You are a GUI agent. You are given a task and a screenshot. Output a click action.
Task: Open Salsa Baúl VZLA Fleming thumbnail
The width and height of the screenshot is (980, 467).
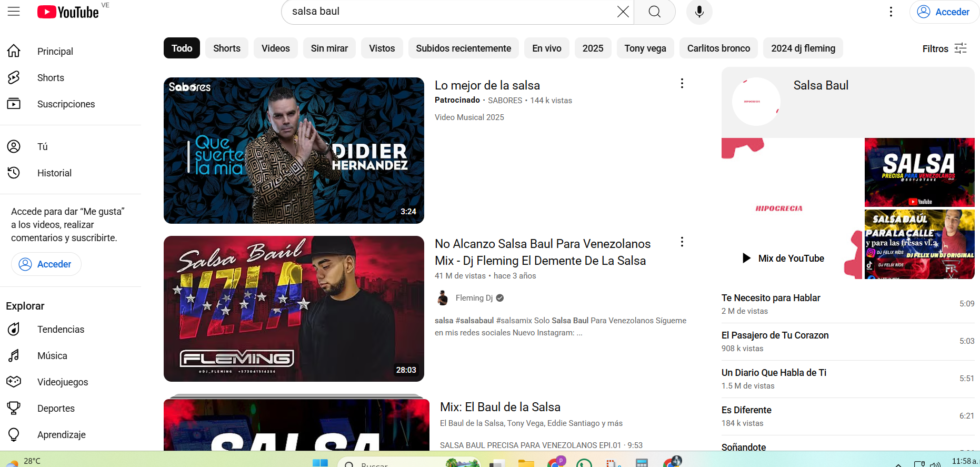point(294,309)
